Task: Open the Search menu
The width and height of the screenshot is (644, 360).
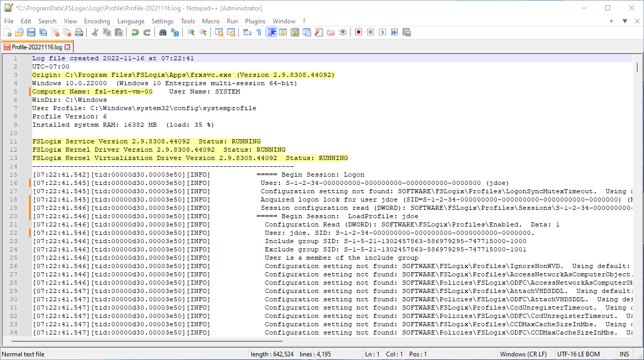Action: (47, 21)
